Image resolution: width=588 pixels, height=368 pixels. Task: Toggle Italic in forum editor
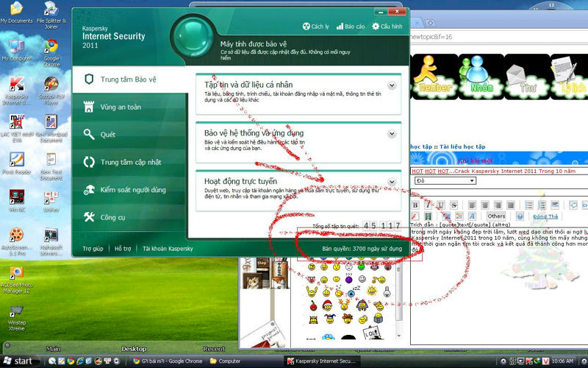point(428,205)
